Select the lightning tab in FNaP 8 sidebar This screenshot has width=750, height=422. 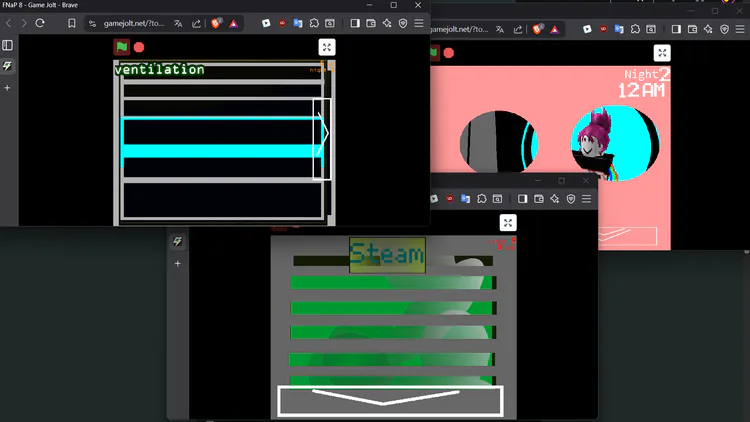[x=8, y=66]
